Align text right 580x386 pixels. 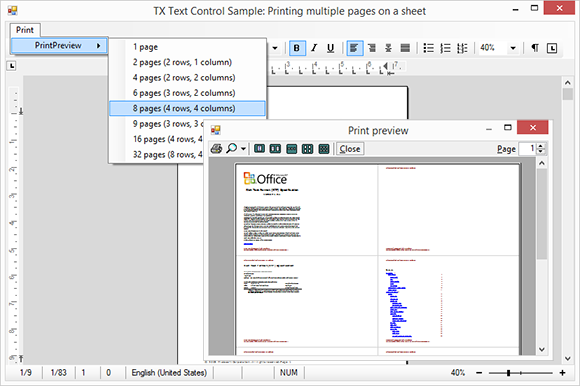tap(372, 48)
